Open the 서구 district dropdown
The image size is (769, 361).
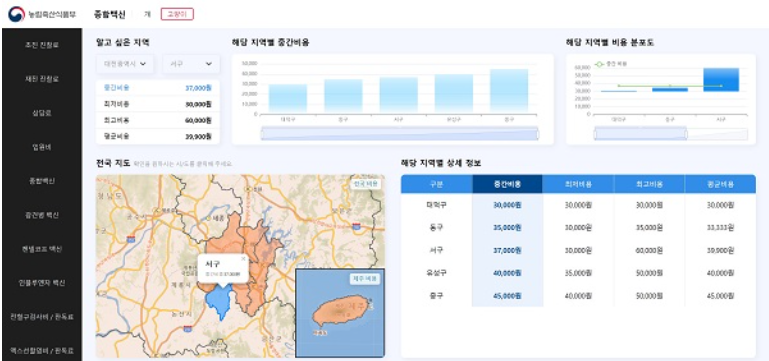191,64
